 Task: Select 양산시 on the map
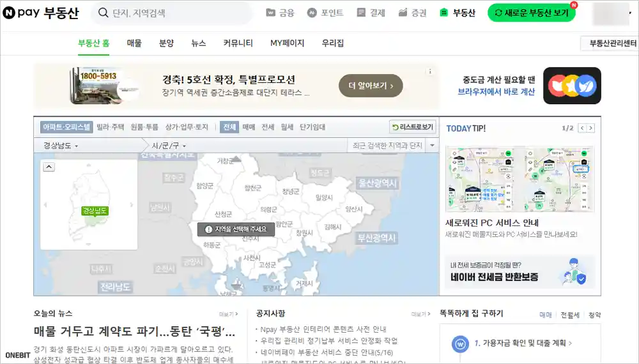pyautogui.click(x=354, y=209)
